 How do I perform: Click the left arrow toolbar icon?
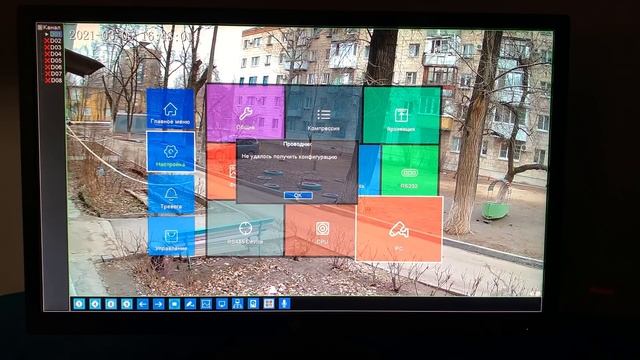coord(142,304)
